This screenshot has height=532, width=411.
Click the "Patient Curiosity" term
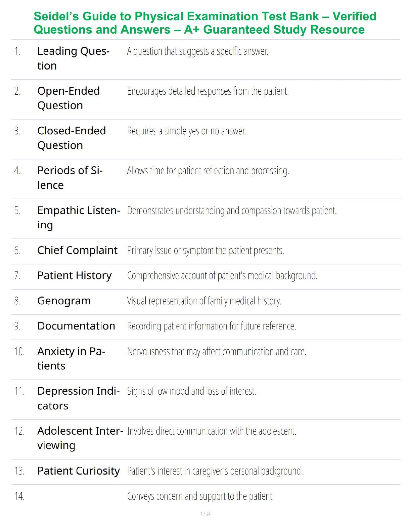click(x=79, y=471)
